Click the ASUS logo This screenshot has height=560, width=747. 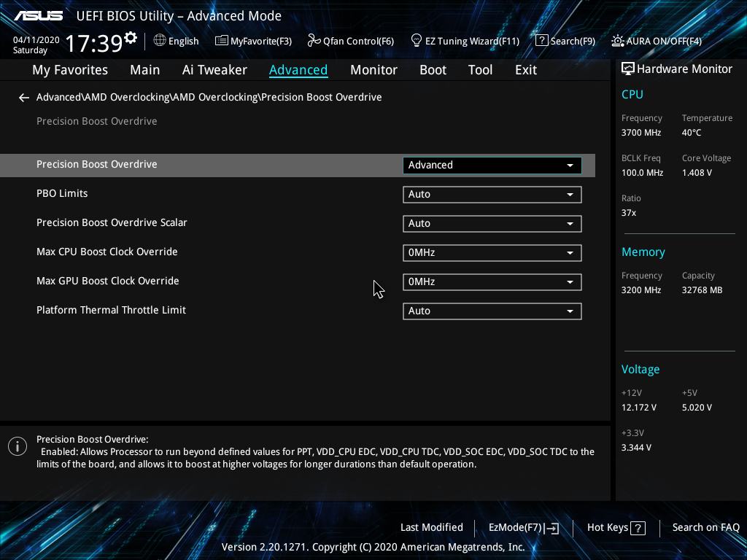tap(39, 16)
